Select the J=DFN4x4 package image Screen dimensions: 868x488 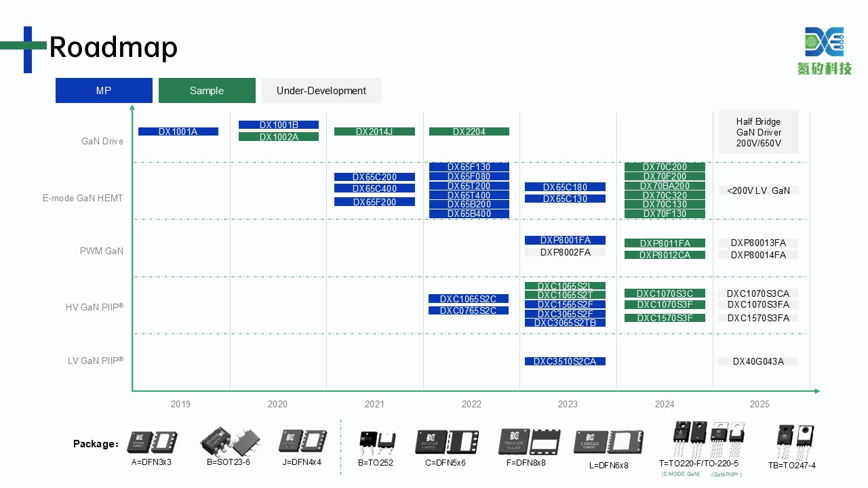click(301, 441)
